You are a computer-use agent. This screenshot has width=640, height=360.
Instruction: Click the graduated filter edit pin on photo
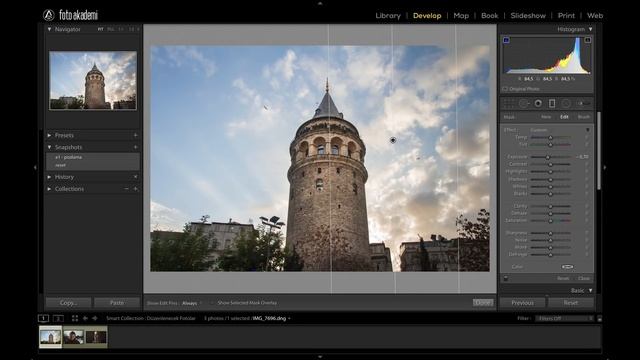coord(393,140)
